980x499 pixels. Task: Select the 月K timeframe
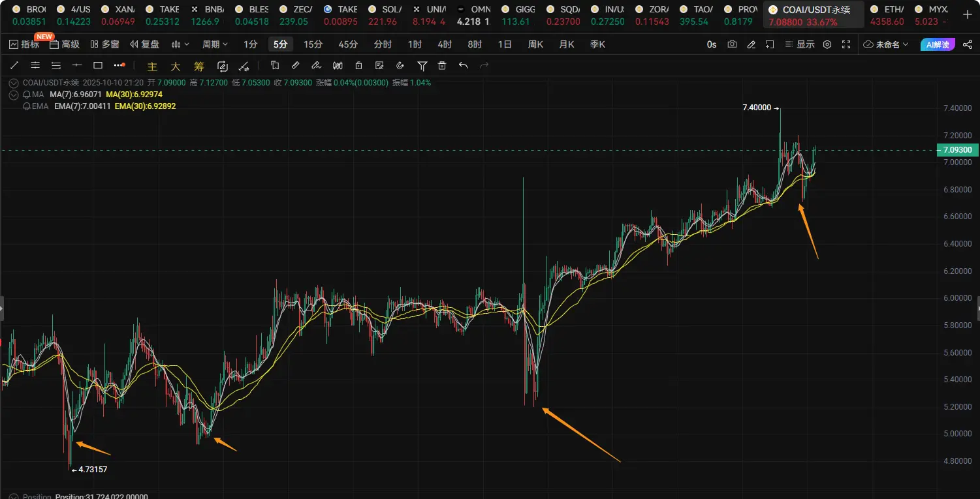[567, 44]
